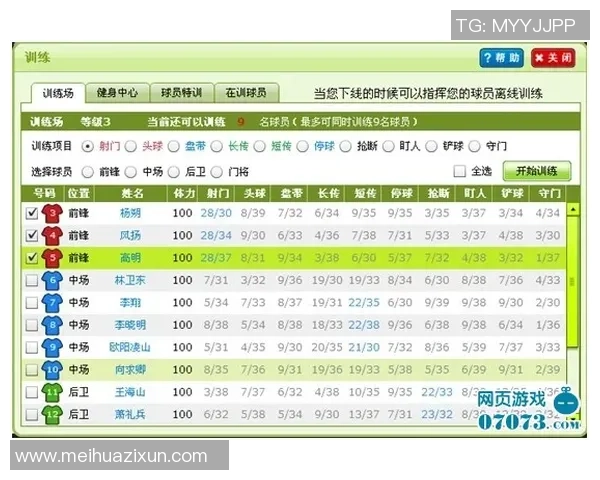This screenshot has height=480, width=600.
Task: Check the box for player 向求卿
Action: pos(32,370)
